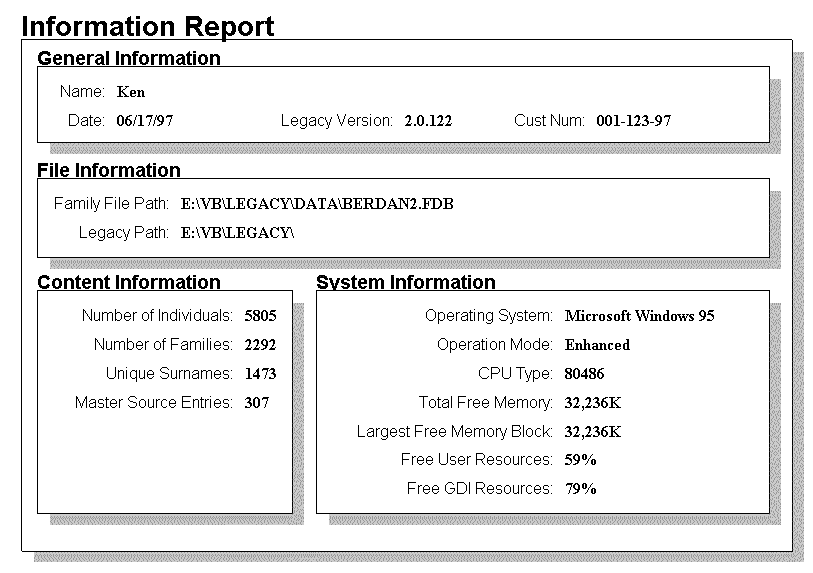Viewport: 813px width, 573px height.
Task: Click the Largest Free Memory Block: label
Action: pyautogui.click(x=455, y=431)
